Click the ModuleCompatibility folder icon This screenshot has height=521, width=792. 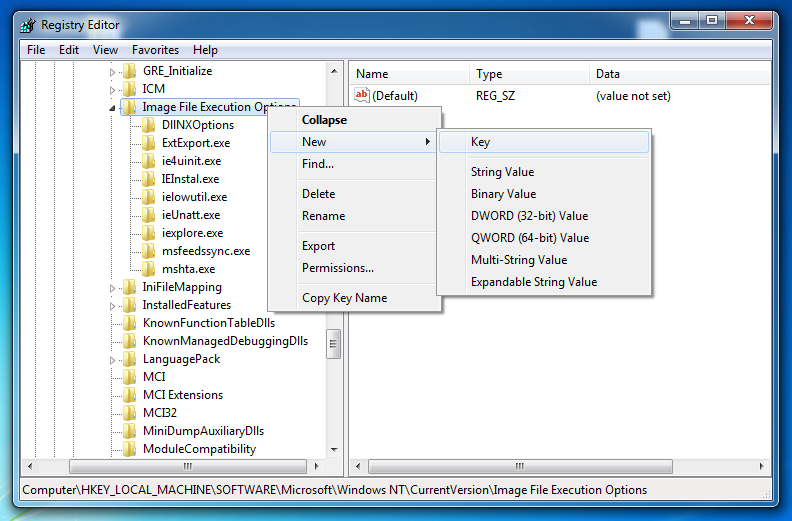(130, 449)
